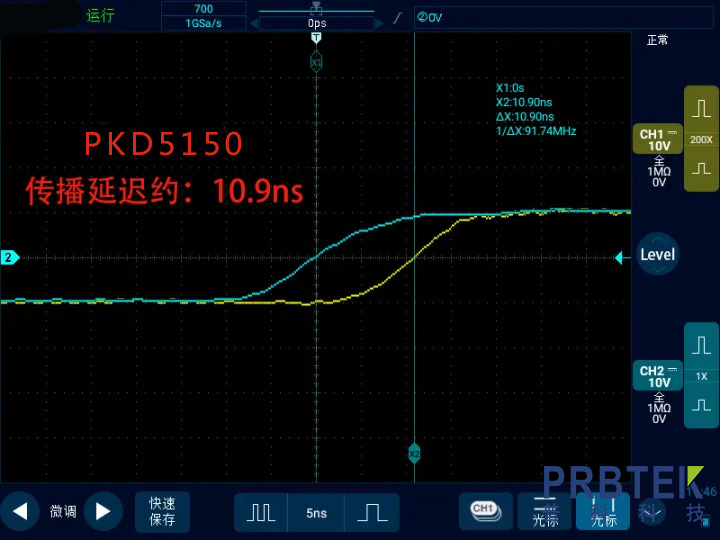Open the 700 / 1GSa/s sample settings
This screenshot has width=720, height=540.
(x=203, y=15)
